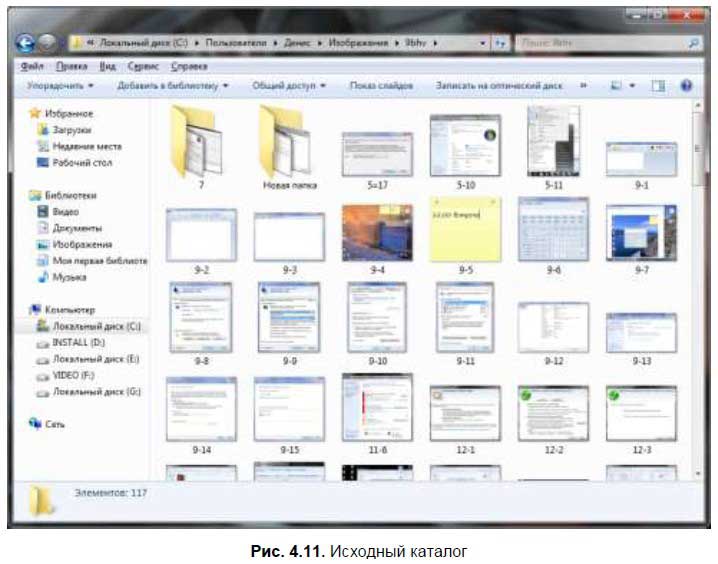
Task: Open the Вид menu
Action: pyautogui.click(x=108, y=66)
